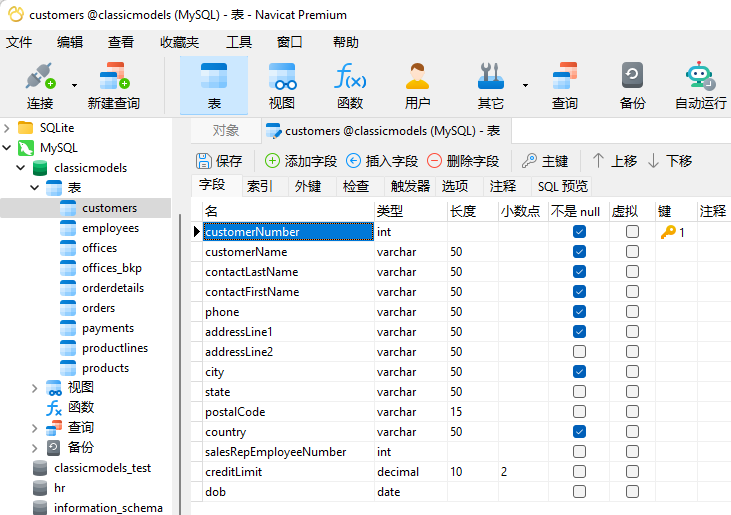Select the products table in tree
Image resolution: width=731 pixels, height=515 pixels.
tap(105, 368)
